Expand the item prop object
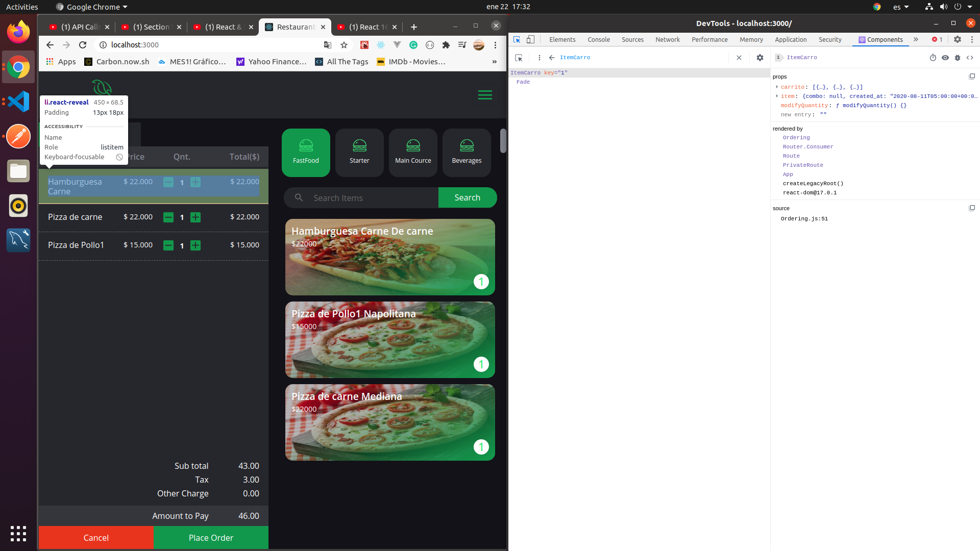The image size is (980, 551). 777,96
